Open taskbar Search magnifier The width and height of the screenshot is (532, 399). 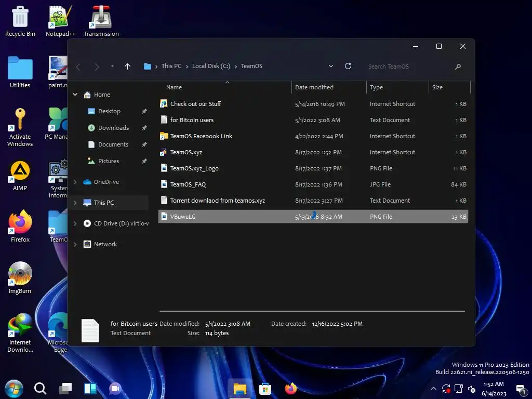40,389
